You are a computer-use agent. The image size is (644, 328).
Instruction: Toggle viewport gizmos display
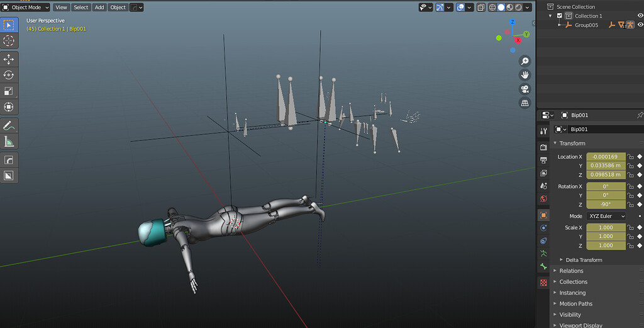coord(440,8)
